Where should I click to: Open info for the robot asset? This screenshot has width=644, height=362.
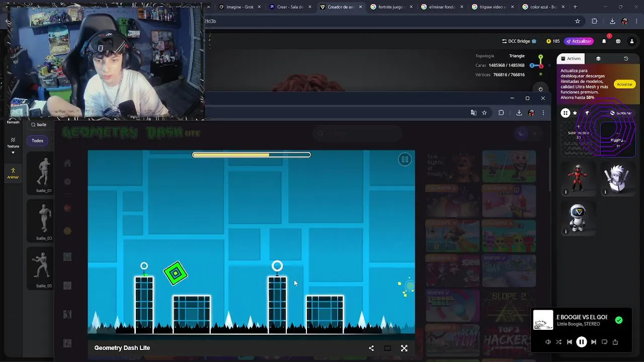pyautogui.click(x=566, y=231)
